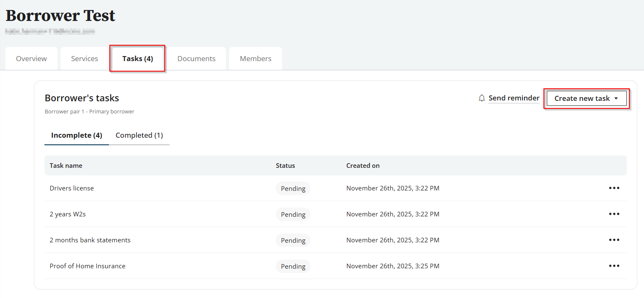Click the bell icon beside Send reminder
Screen dimensions: 644x298
tap(481, 98)
